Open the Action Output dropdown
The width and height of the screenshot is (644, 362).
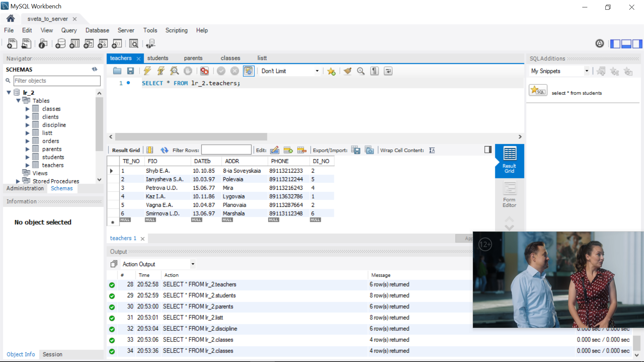pyautogui.click(x=158, y=264)
